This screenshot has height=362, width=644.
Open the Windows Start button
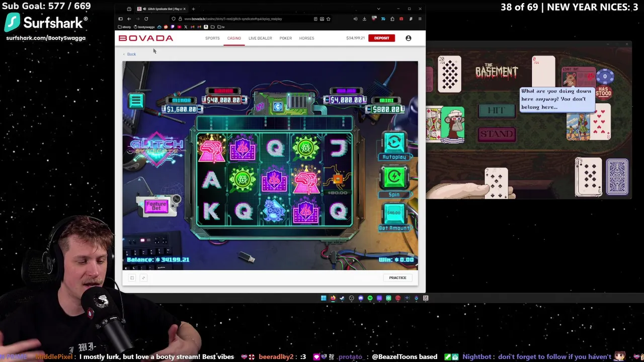[x=324, y=298]
